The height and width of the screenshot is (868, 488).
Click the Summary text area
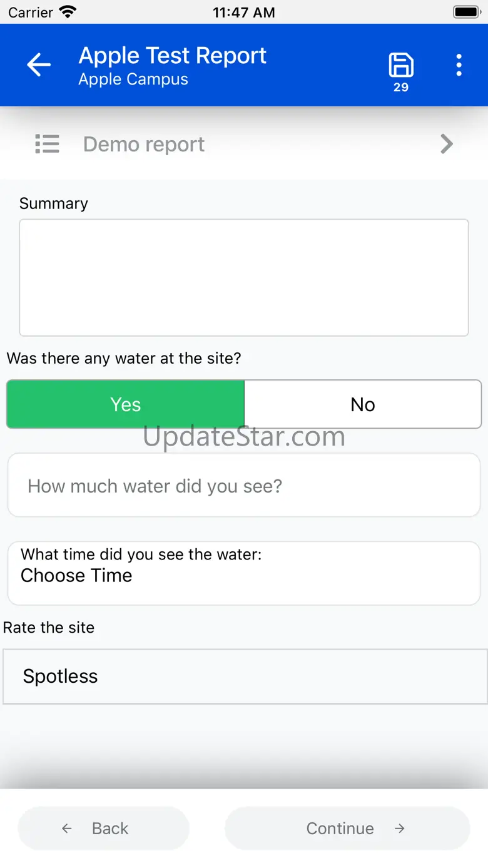click(244, 277)
